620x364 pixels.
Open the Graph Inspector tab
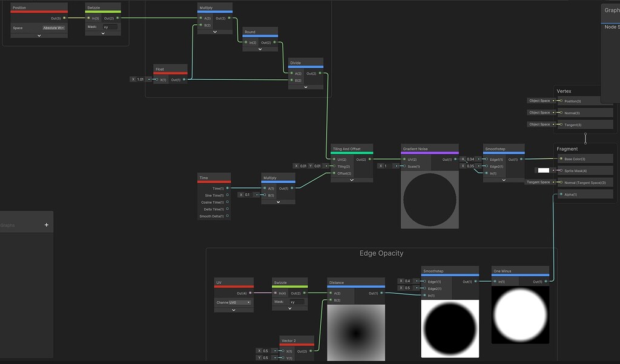point(610,10)
